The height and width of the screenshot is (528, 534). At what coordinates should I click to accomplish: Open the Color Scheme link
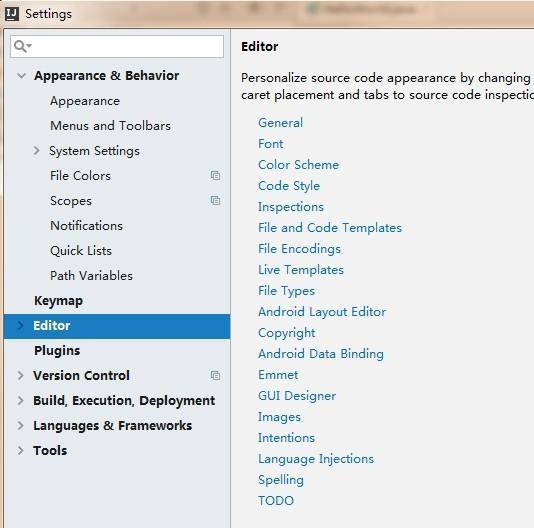point(299,165)
